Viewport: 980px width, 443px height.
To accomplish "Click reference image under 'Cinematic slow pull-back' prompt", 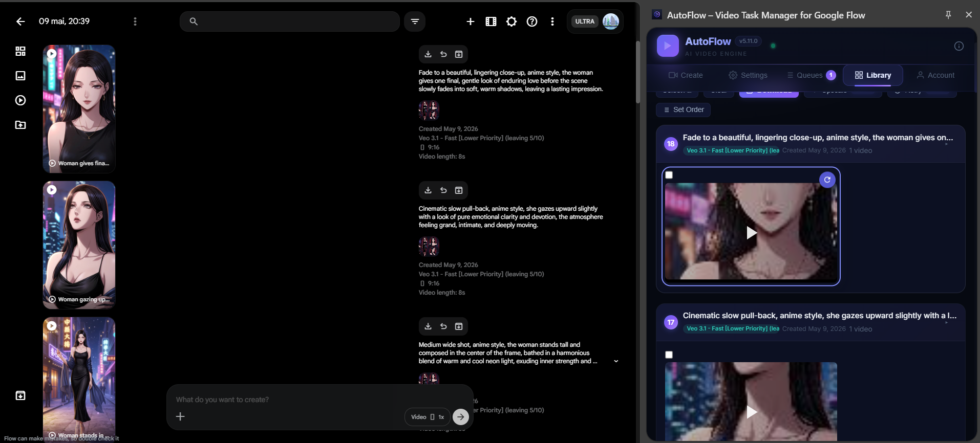I will pyautogui.click(x=429, y=246).
